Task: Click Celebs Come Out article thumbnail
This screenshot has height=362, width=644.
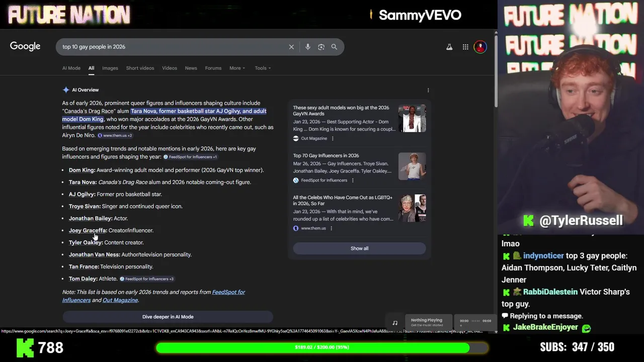Action: (412, 208)
